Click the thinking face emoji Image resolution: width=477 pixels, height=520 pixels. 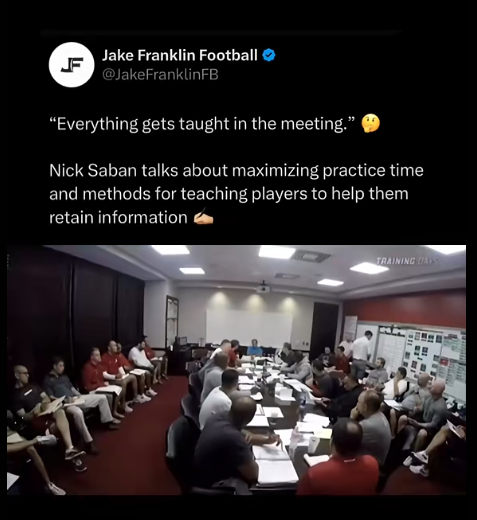click(x=371, y=123)
